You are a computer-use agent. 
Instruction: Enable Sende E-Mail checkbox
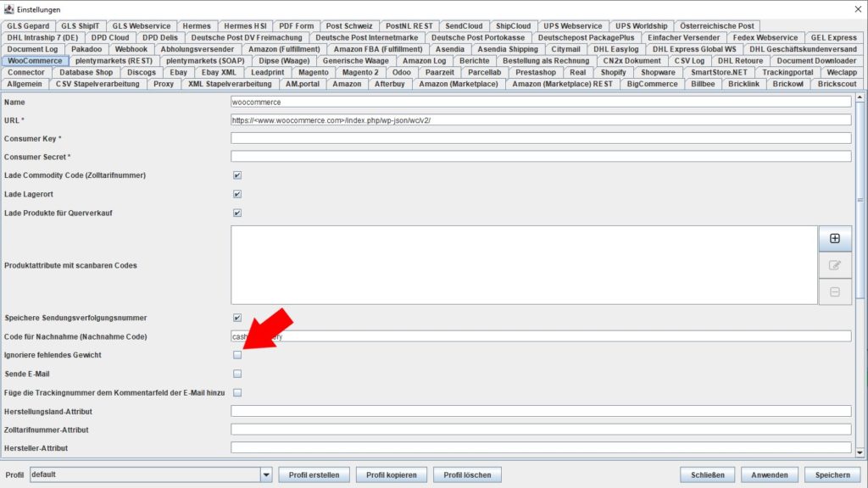(x=237, y=374)
